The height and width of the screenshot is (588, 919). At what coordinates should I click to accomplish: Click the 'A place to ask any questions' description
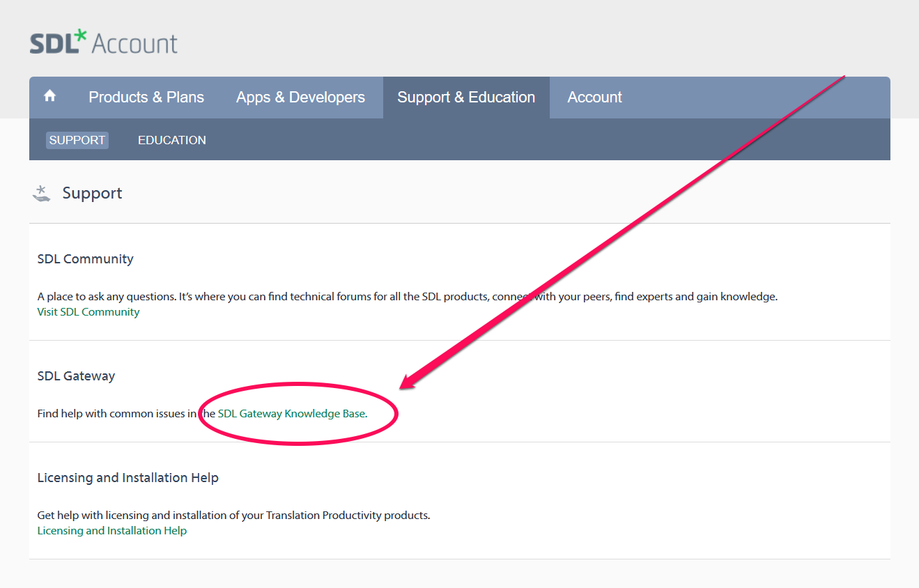point(408,297)
